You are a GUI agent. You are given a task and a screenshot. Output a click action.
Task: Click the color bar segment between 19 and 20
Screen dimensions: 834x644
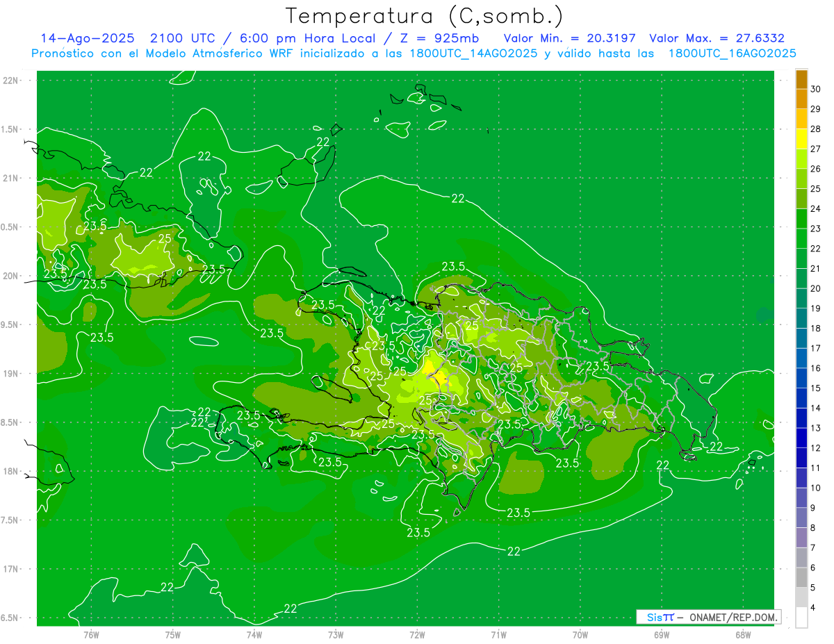(x=801, y=299)
